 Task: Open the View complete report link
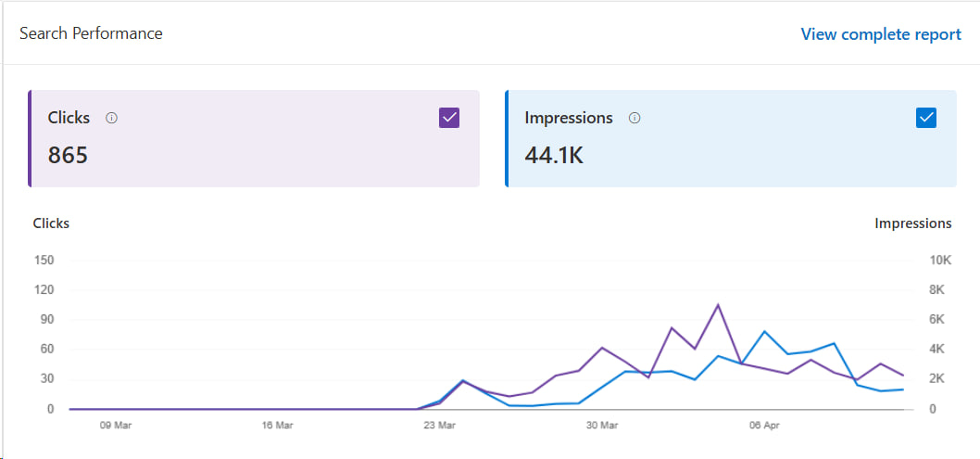click(x=880, y=34)
